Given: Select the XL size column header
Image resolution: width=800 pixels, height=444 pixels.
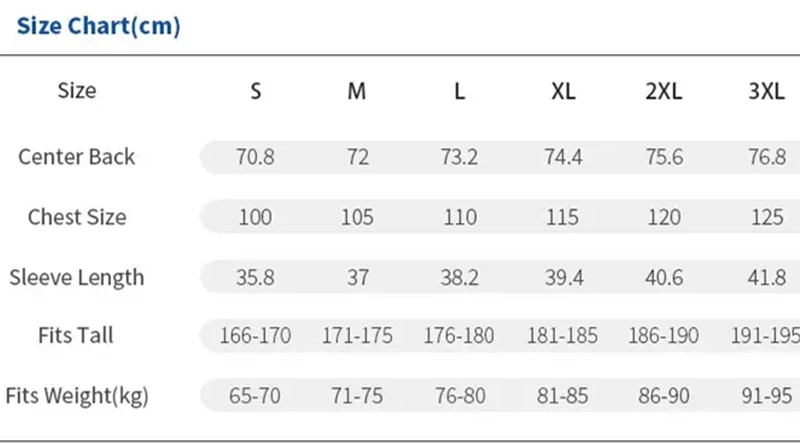Looking at the screenshot, I should click(563, 92).
